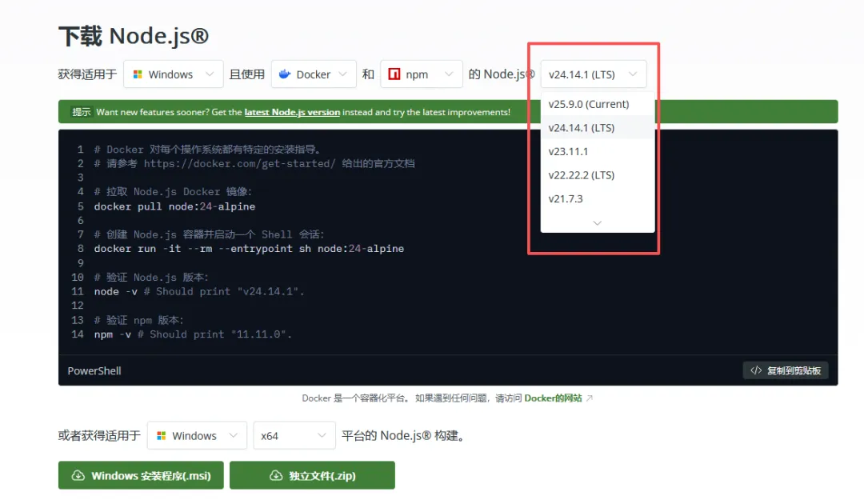Choose v23.11.1 from version list
This screenshot has height=504, width=864.
598,151
